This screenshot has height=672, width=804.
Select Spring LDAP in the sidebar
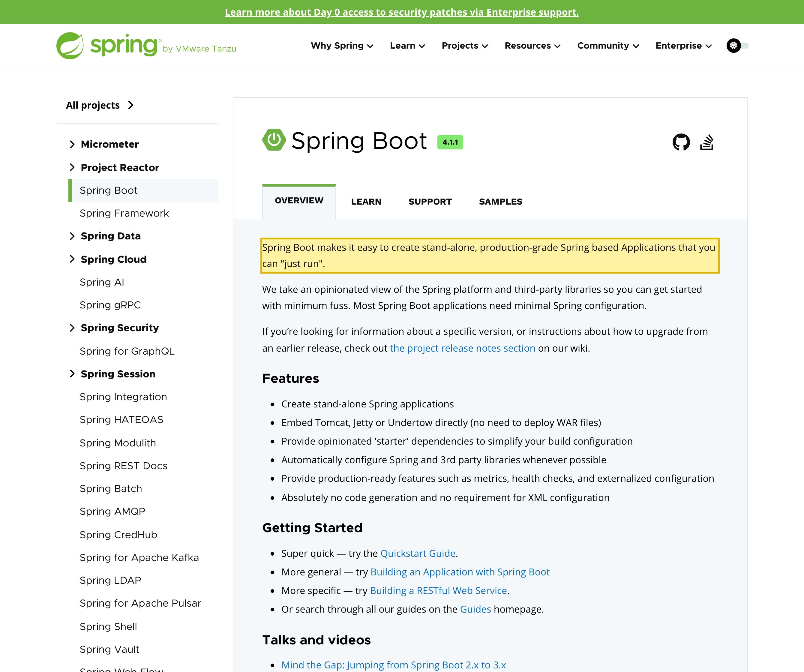point(110,580)
